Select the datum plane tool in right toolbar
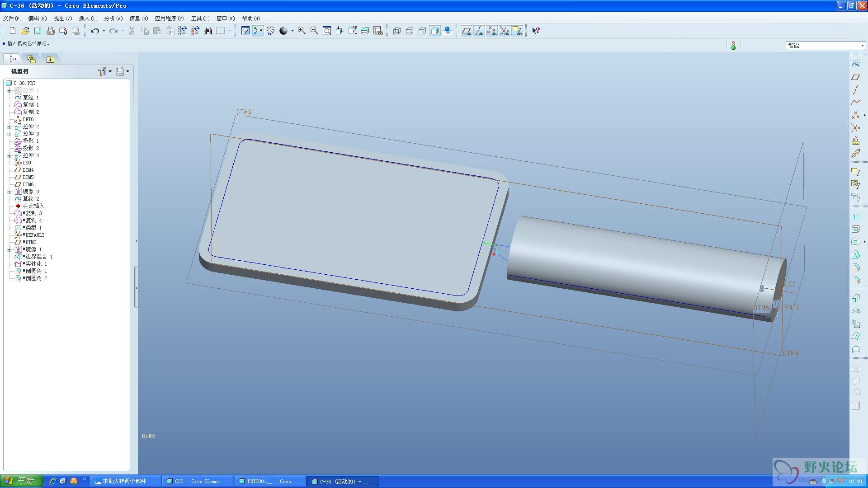Viewport: 868px width, 488px height. [x=855, y=77]
